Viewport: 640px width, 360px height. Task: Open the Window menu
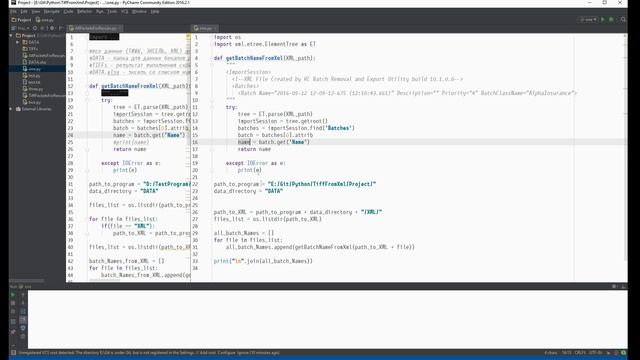click(x=139, y=11)
